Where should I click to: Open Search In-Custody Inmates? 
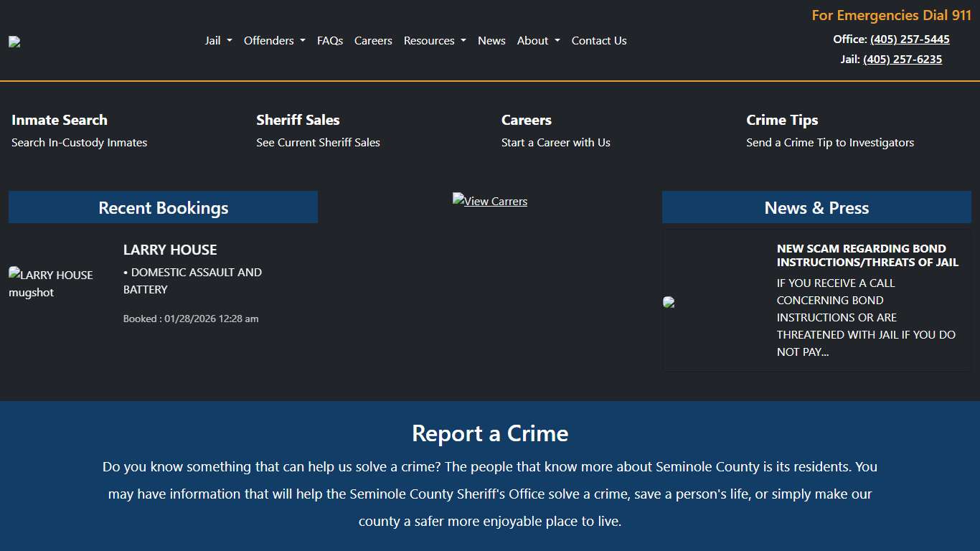click(x=79, y=142)
